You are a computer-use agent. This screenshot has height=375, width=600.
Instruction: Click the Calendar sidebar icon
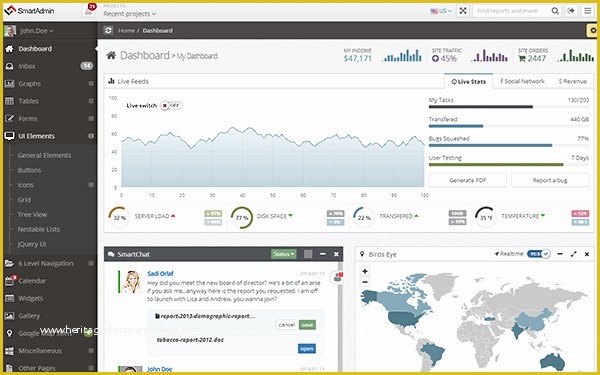click(x=10, y=280)
